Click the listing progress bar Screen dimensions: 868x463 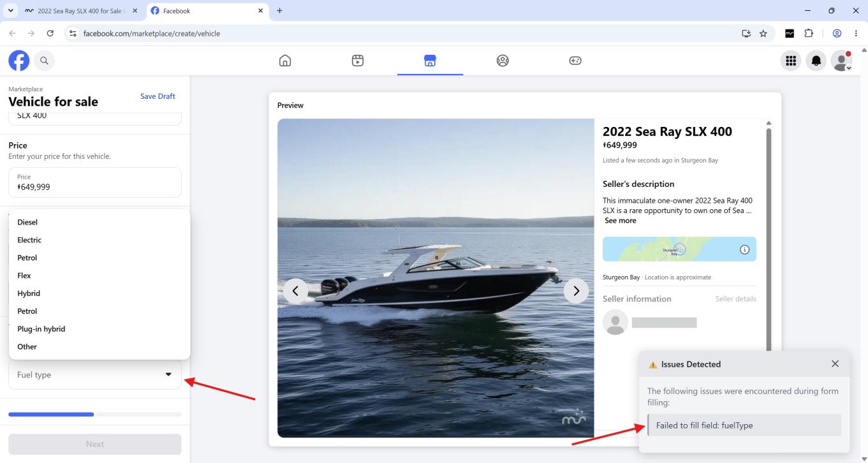pyautogui.click(x=95, y=415)
